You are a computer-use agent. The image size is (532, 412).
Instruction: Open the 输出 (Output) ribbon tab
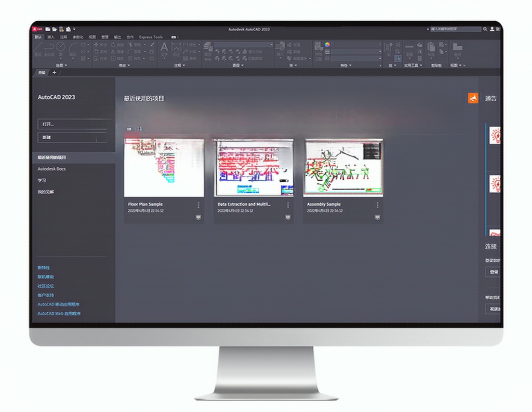pos(117,37)
